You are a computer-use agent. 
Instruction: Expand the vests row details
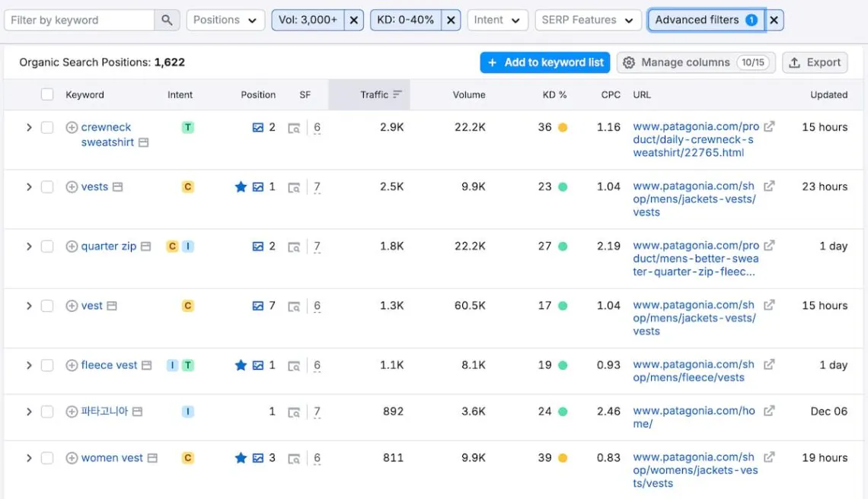(29, 187)
